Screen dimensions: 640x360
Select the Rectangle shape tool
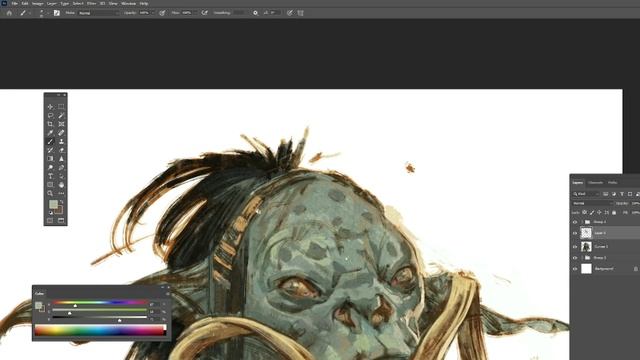[x=50, y=184]
